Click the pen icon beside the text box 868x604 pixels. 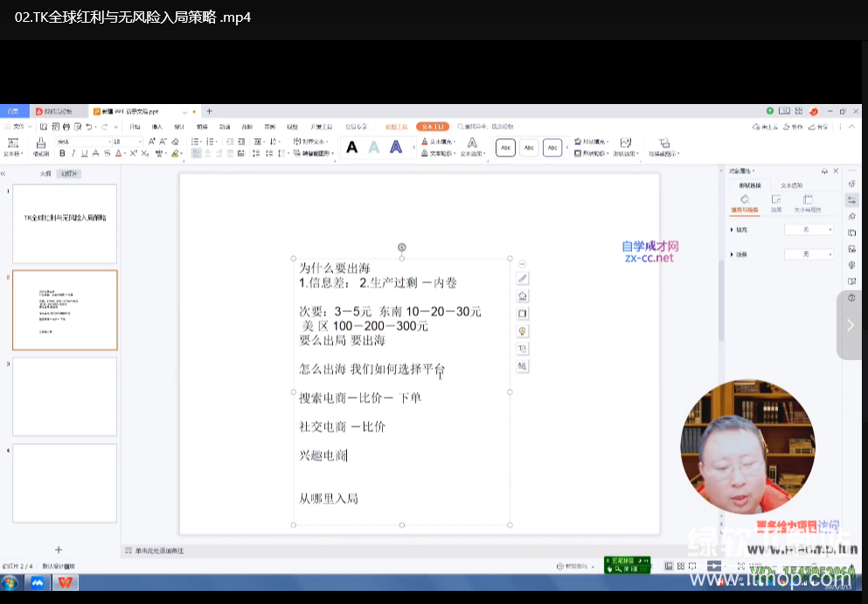[522, 279]
